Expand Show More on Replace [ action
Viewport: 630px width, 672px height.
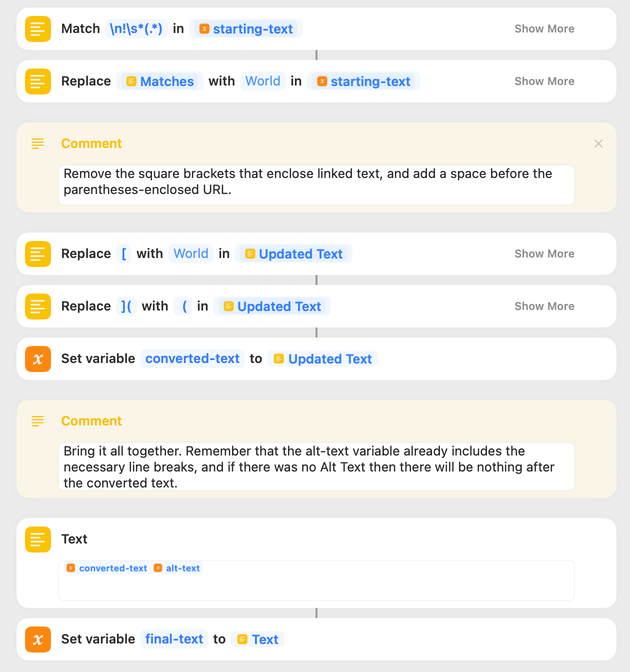[544, 254]
